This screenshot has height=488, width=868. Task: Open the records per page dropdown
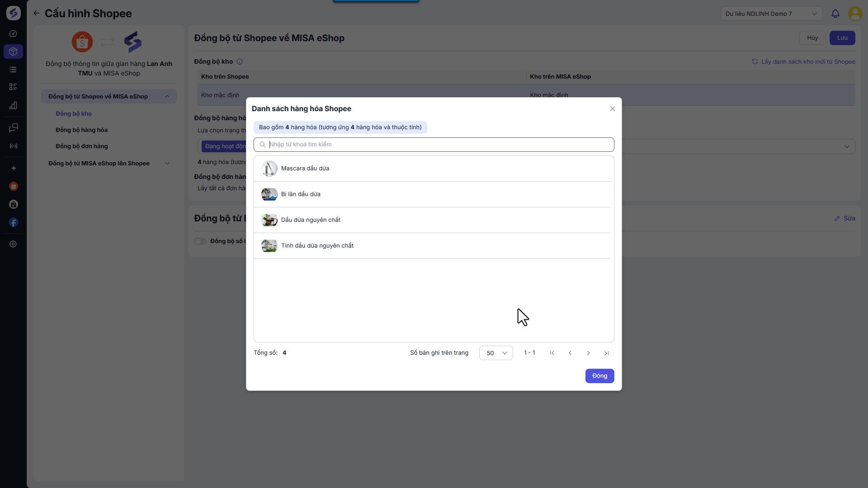click(495, 353)
